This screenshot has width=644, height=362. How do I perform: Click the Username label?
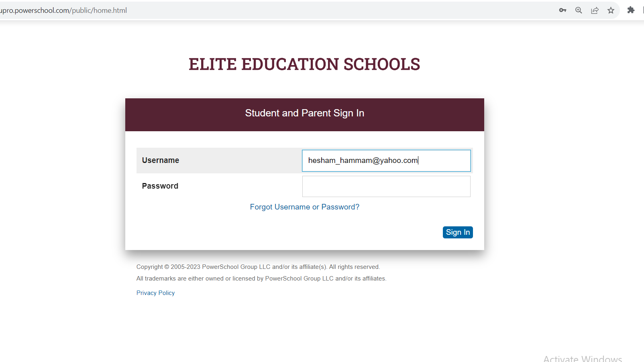coord(160,160)
